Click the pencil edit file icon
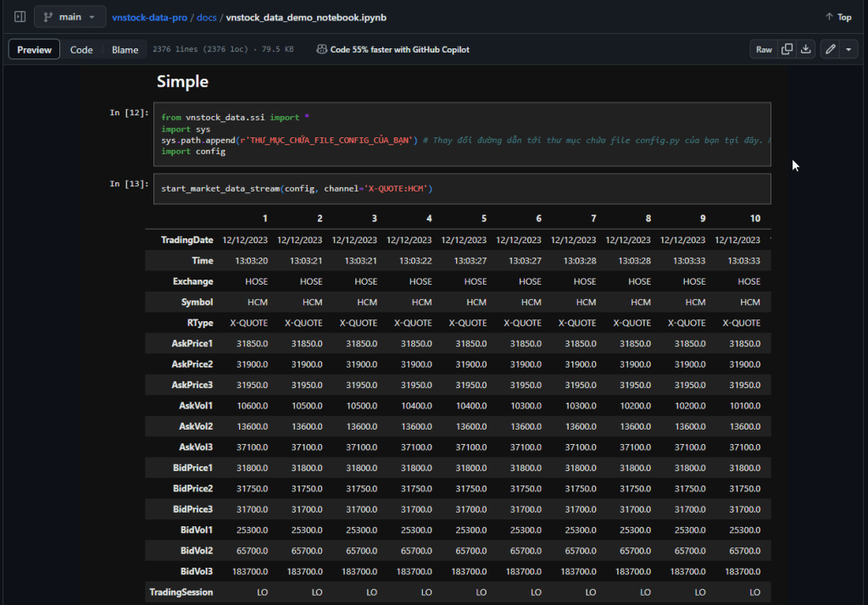This screenshot has height=605, width=868. pyautogui.click(x=830, y=49)
